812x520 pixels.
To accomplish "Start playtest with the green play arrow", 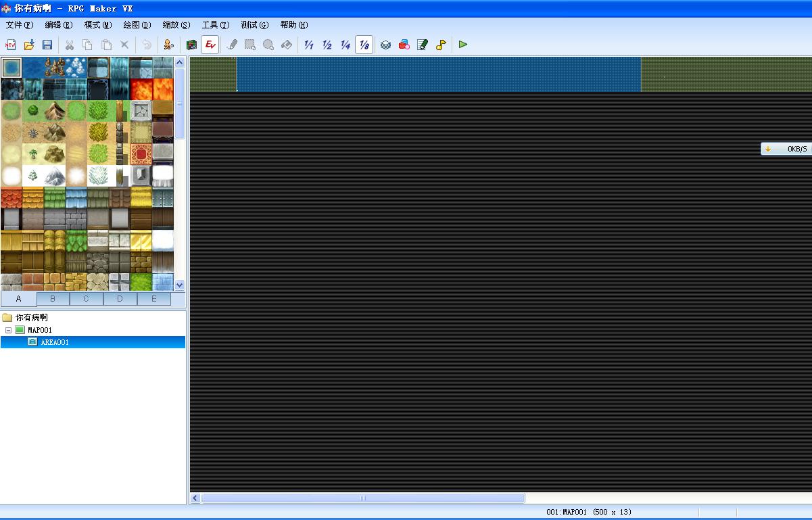I will pyautogui.click(x=463, y=45).
